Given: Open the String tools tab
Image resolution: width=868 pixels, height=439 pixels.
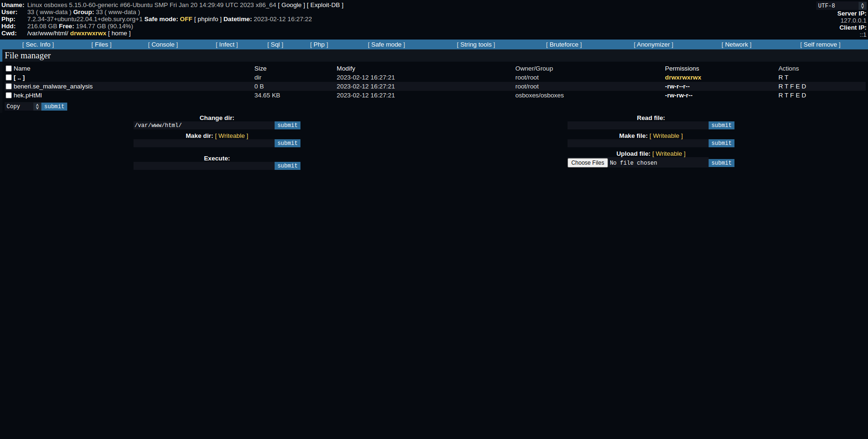Looking at the screenshot, I should pyautogui.click(x=476, y=45).
